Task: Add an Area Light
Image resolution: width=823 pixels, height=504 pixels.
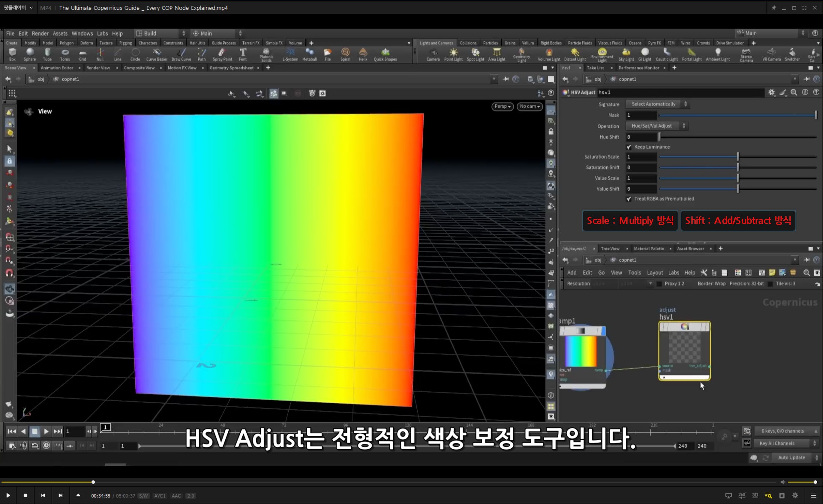Action: point(497,55)
